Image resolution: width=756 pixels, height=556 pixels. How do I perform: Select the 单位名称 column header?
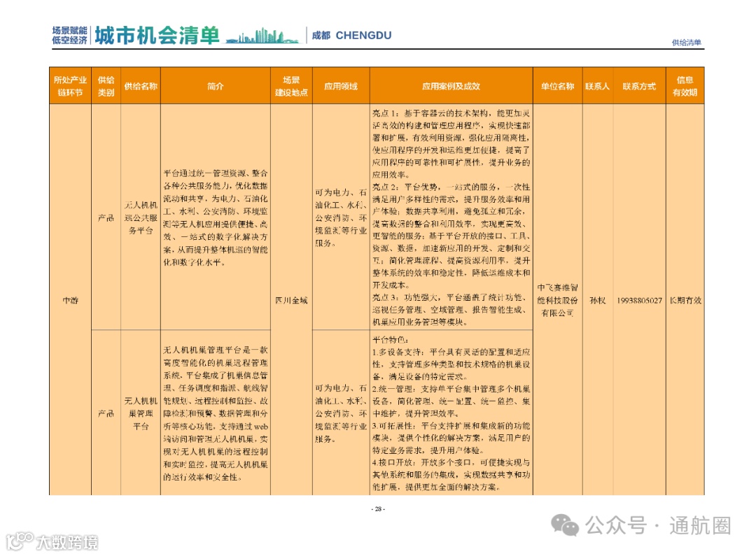coord(558,86)
